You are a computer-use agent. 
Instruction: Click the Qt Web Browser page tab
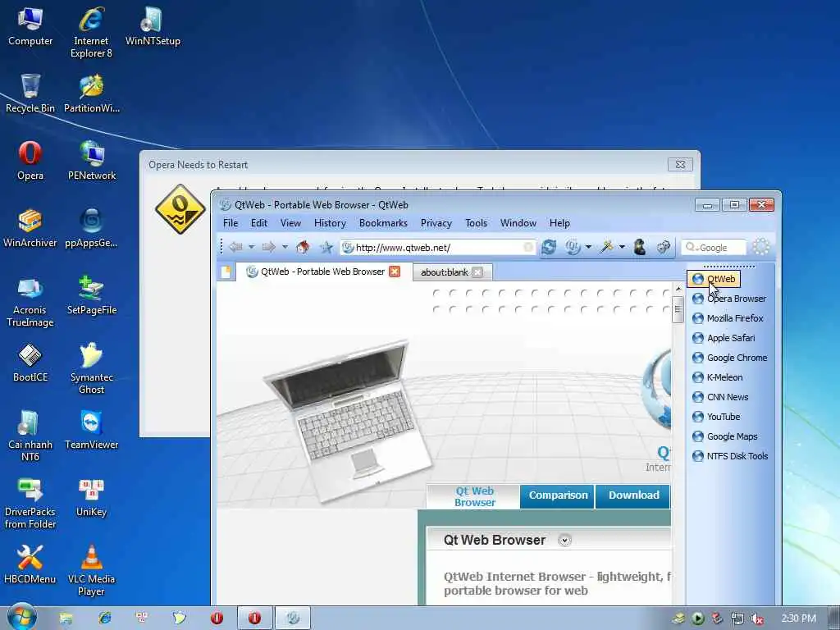tap(474, 496)
